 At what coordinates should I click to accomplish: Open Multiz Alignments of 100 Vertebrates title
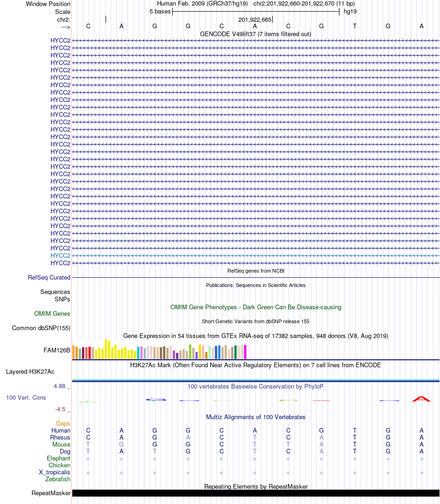tap(256, 417)
